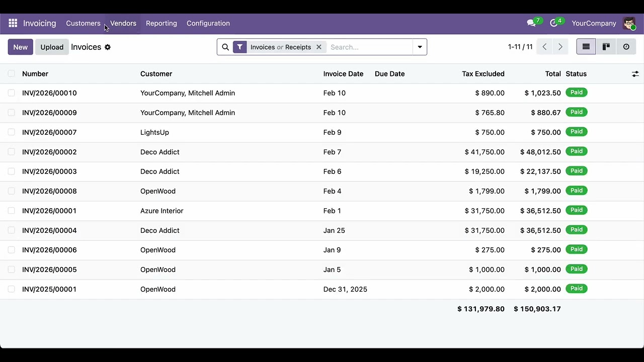Open optional columns settings icon
Image resolution: width=644 pixels, height=362 pixels.
coord(635,74)
